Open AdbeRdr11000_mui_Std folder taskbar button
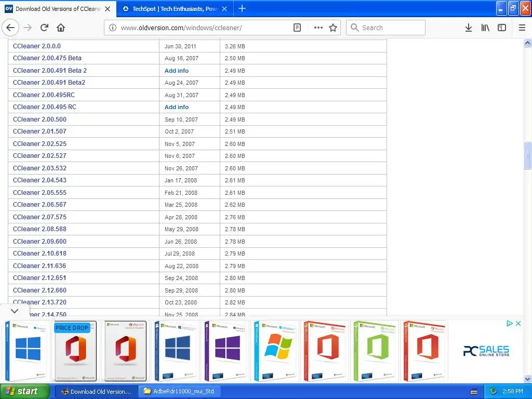The width and height of the screenshot is (532, 399). 179,391
